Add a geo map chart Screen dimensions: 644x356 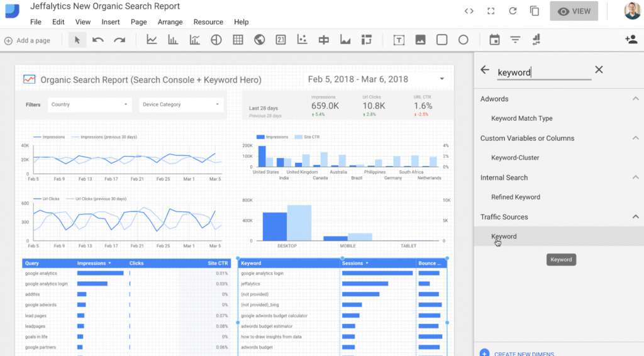(x=259, y=40)
